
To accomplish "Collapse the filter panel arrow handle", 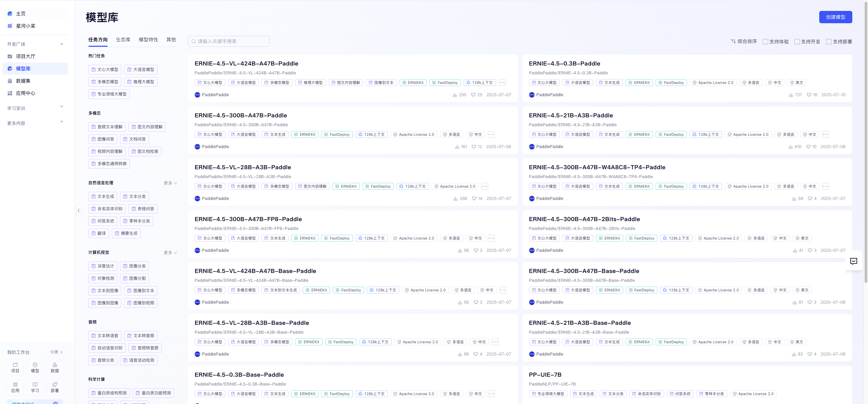I will (x=79, y=211).
